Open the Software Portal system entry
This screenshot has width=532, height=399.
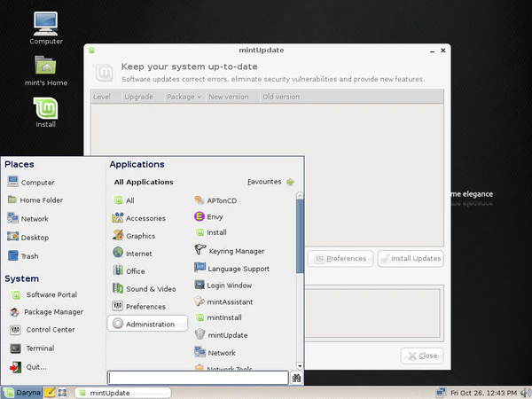pyautogui.click(x=51, y=294)
